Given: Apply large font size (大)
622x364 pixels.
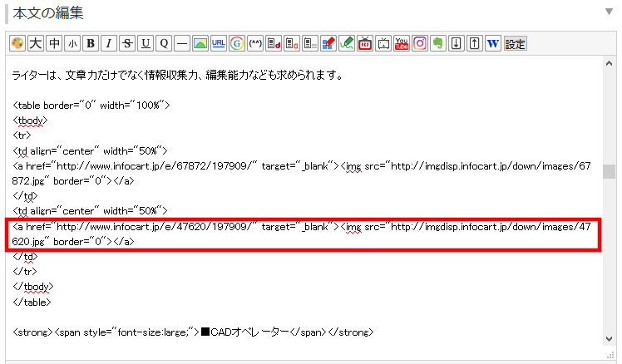Looking at the screenshot, I should point(36,43).
